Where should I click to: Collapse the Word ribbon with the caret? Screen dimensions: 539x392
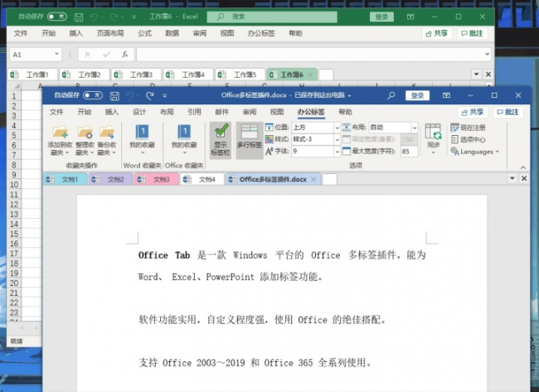click(x=523, y=167)
